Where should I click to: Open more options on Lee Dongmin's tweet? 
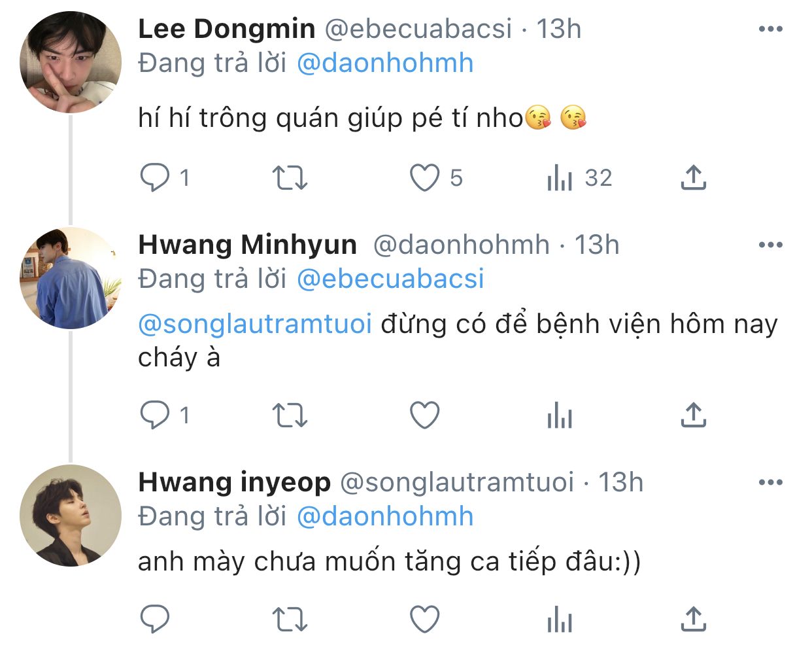[771, 29]
